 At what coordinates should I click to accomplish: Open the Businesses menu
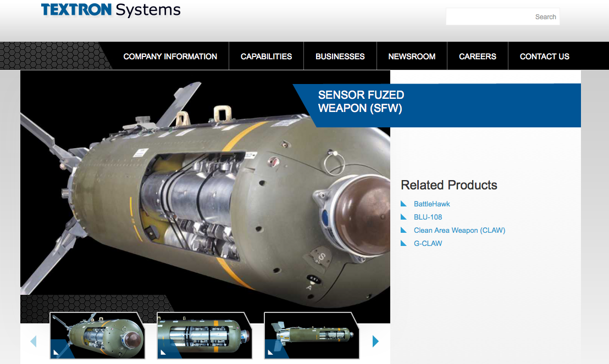(340, 56)
